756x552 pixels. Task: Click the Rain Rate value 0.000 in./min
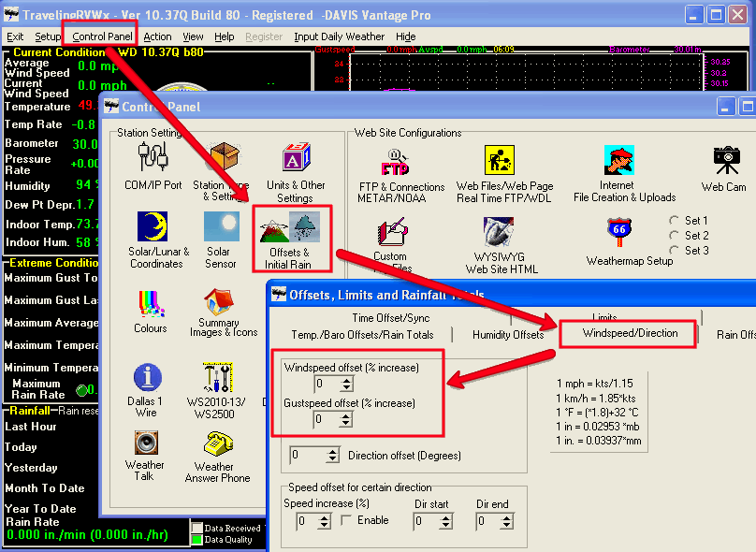click(x=87, y=534)
